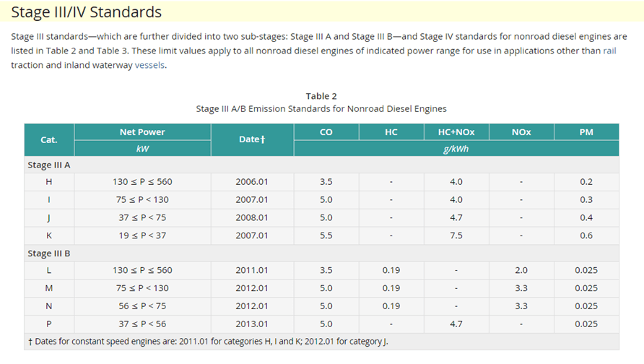Follow the "rail" link in the paragraph
The image size is (644, 364).
(611, 51)
